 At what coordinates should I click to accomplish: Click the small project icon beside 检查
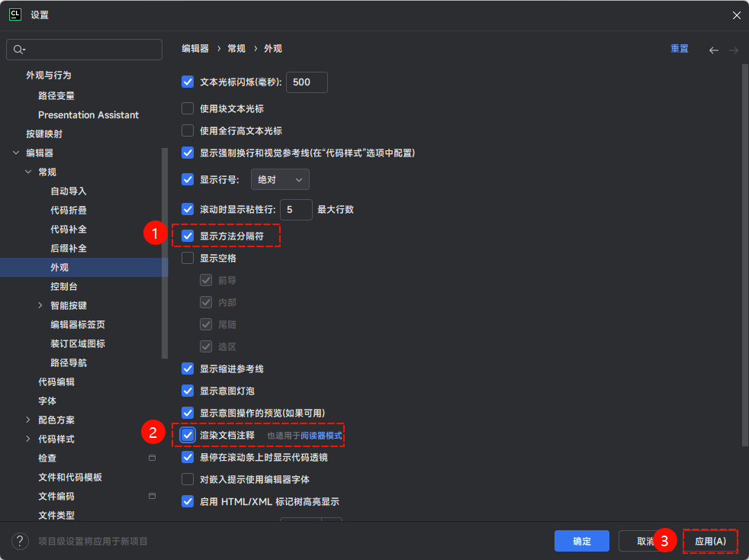point(152,457)
